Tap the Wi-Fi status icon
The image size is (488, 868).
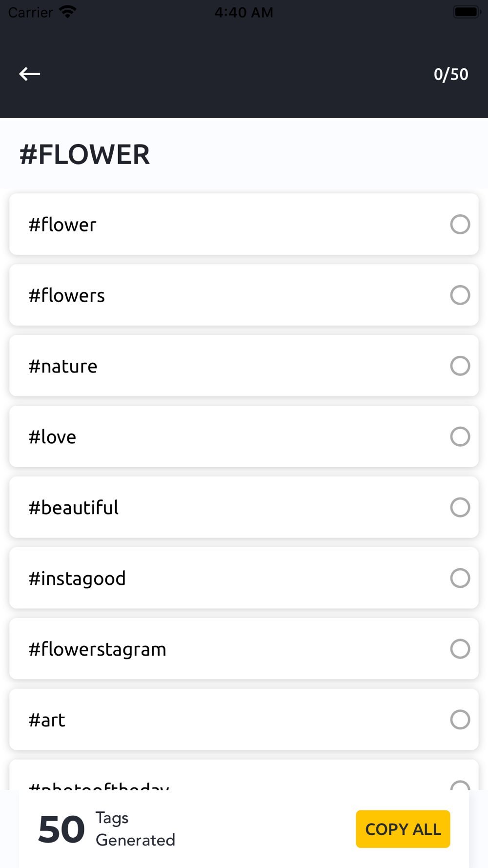pyautogui.click(x=67, y=12)
